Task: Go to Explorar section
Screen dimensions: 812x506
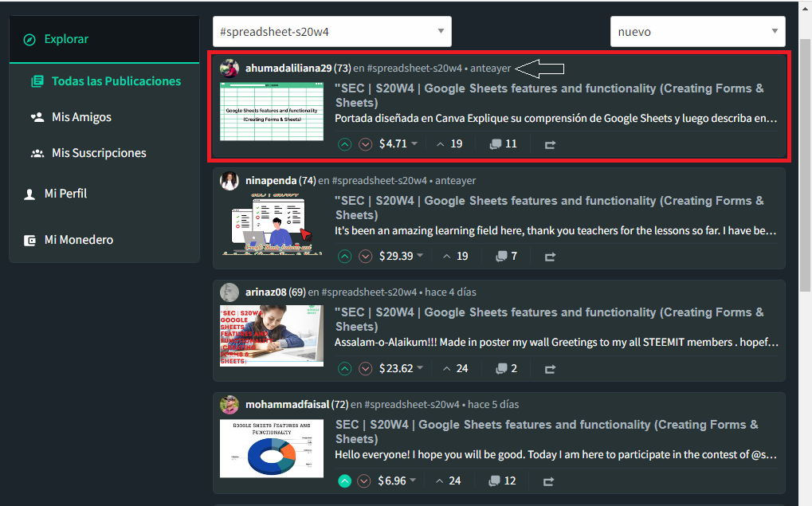Action: [104, 39]
